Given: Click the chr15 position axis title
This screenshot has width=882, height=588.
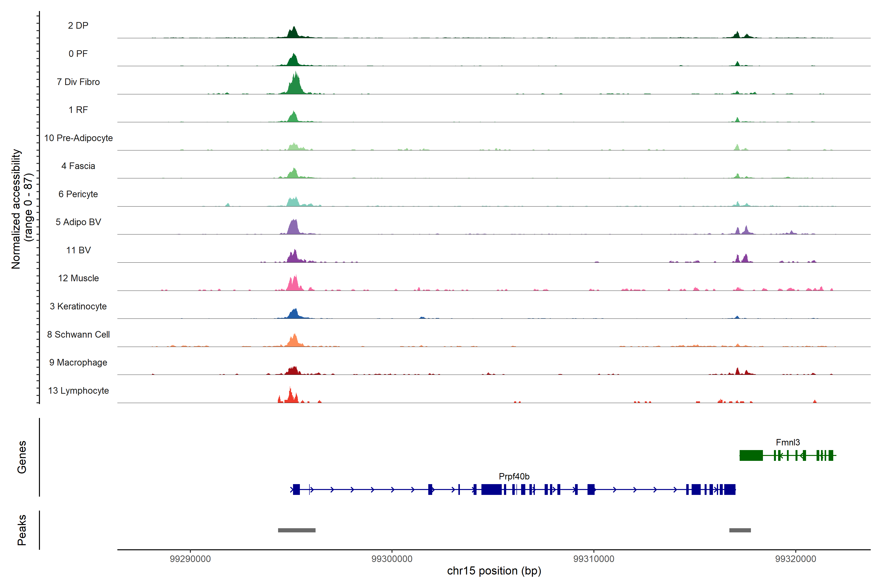Looking at the screenshot, I should point(494,571).
